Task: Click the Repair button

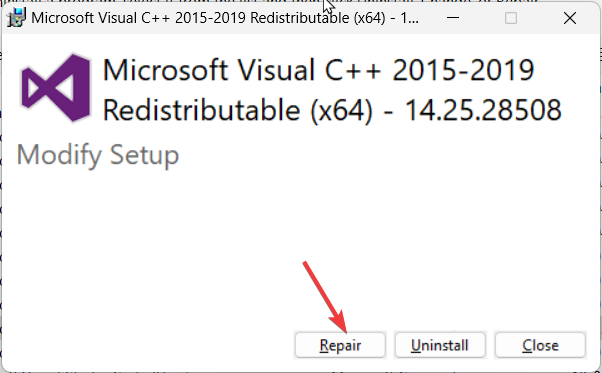Action: pos(340,345)
